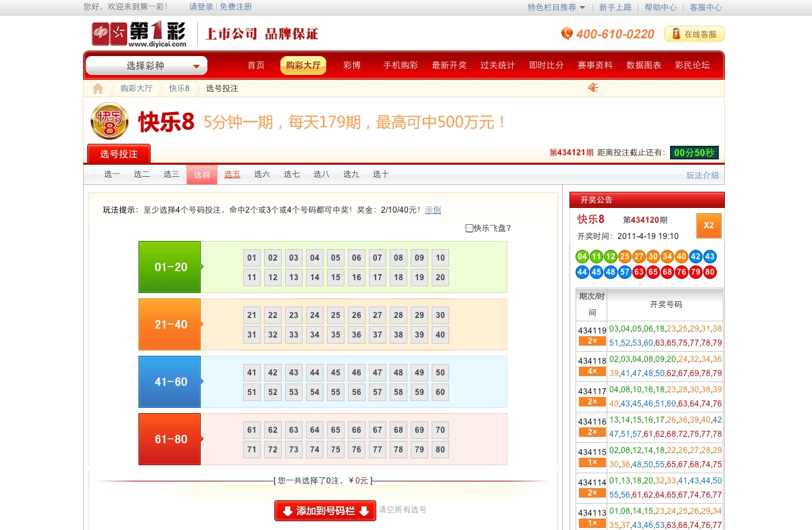Click the green 01-20 range block
Screen dimensions: 812x530
click(x=170, y=267)
